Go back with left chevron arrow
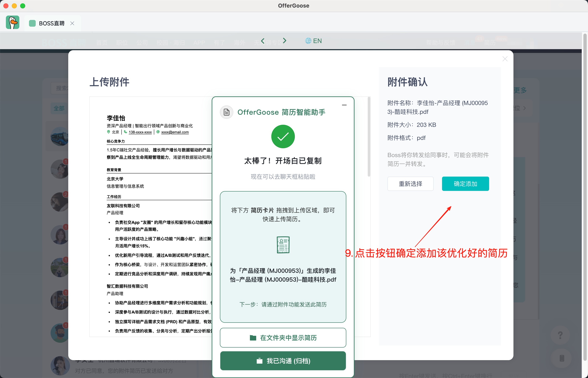 262,41
